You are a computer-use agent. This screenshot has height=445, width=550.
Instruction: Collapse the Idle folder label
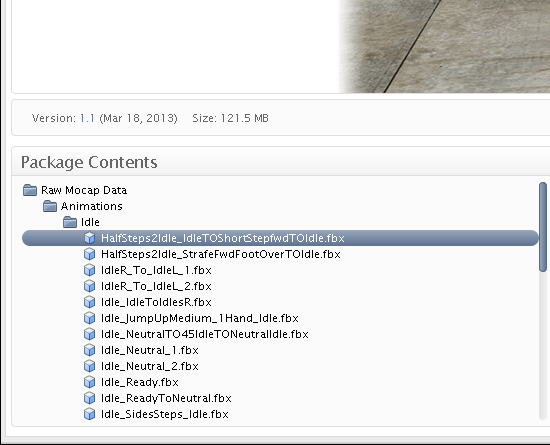pos(90,222)
